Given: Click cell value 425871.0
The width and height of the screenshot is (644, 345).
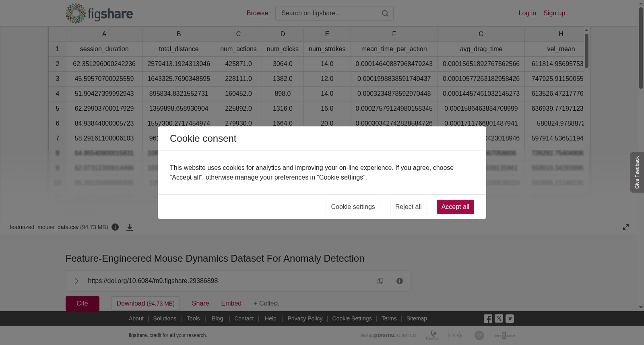Looking at the screenshot, I should [x=238, y=64].
